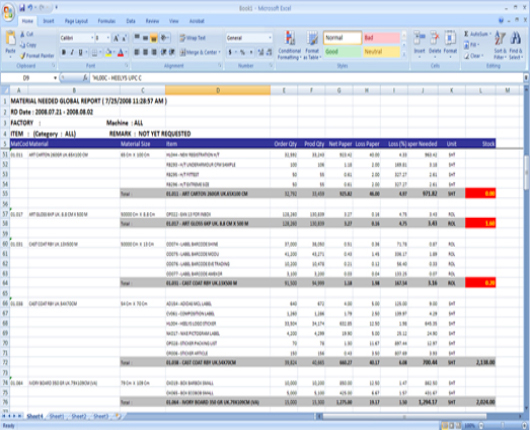Open Find & Select menu

pyautogui.click(x=516, y=45)
